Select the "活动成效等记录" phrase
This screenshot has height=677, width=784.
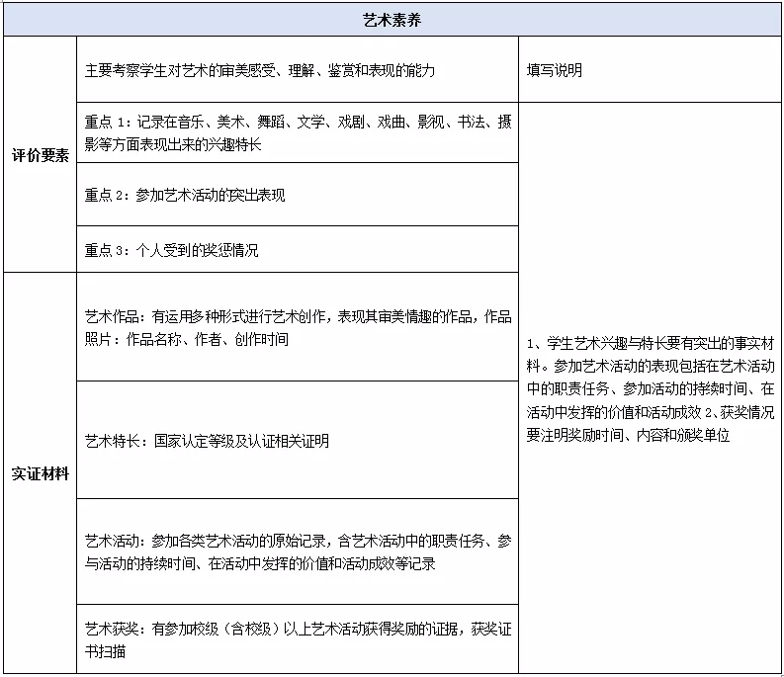point(387,563)
